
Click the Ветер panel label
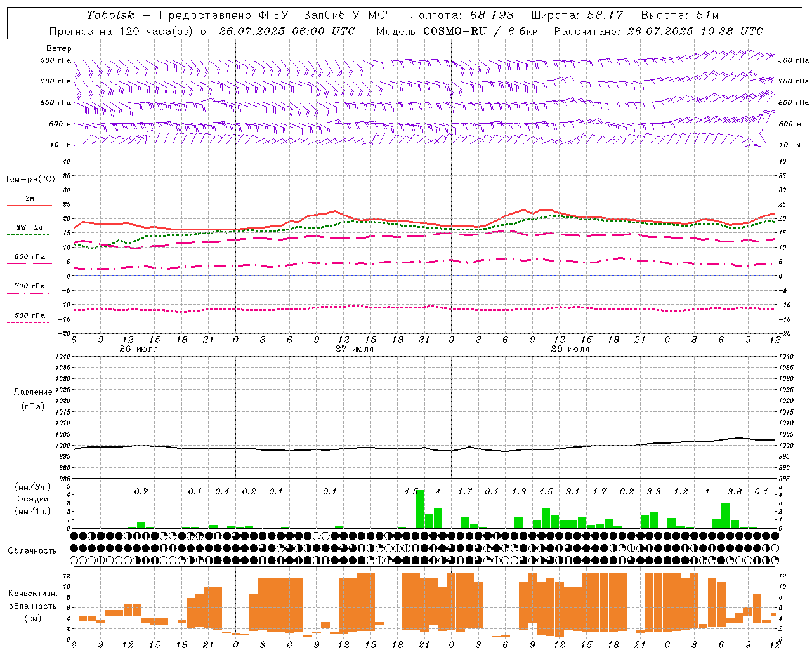59,48
